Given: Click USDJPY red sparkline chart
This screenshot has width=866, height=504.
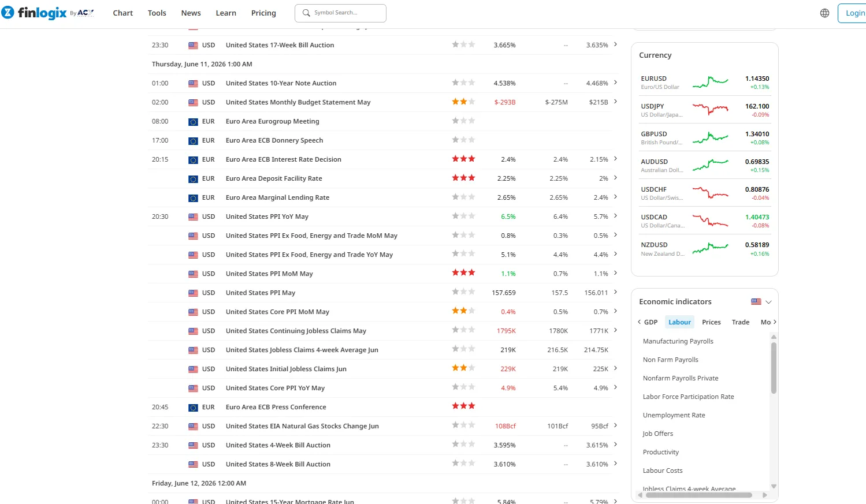Looking at the screenshot, I should (x=711, y=110).
